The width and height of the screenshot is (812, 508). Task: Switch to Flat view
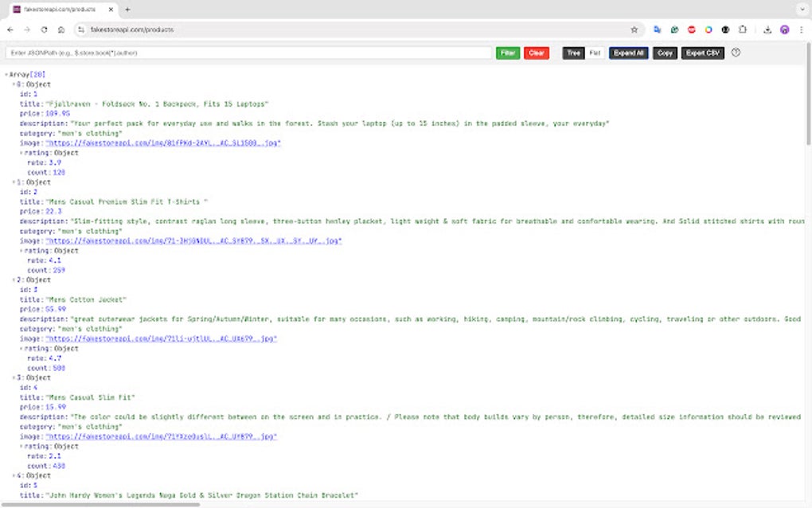pos(594,53)
